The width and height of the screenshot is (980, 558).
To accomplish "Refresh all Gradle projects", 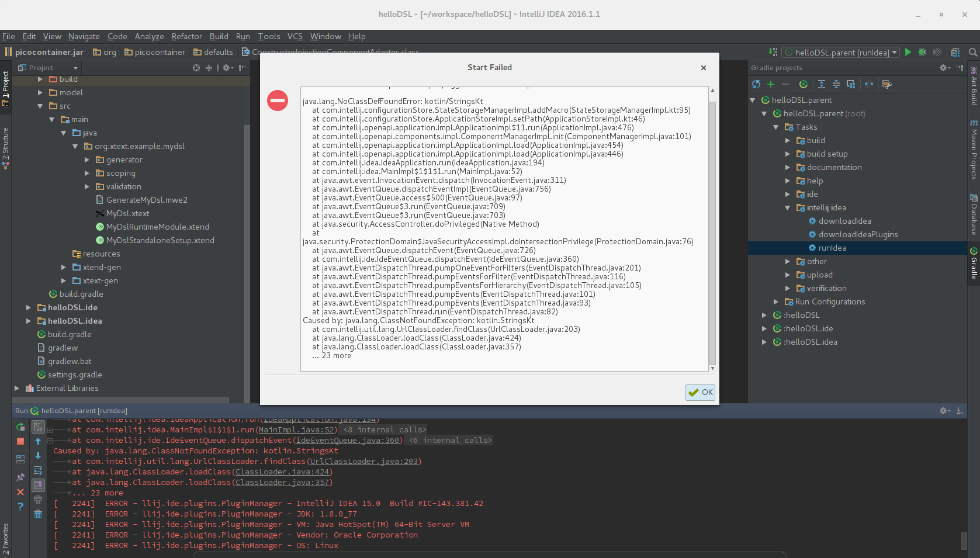I will pos(756,84).
